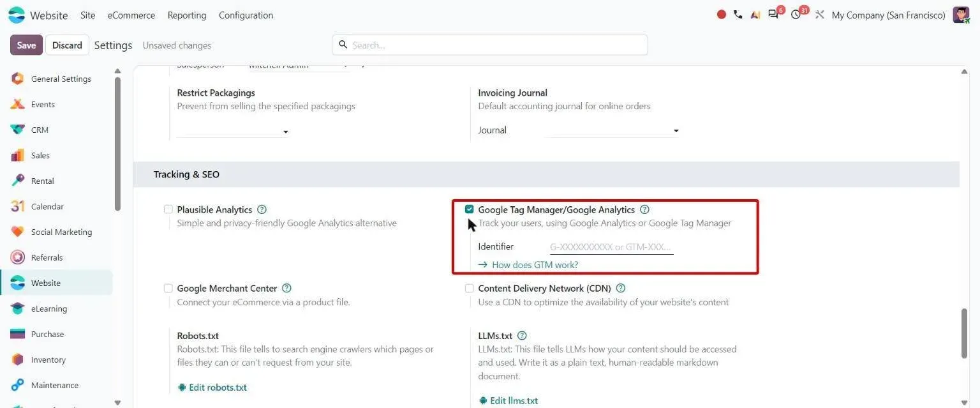Open Maintenance settings in sidebar
This screenshot has width=980, height=408.
[x=55, y=385]
